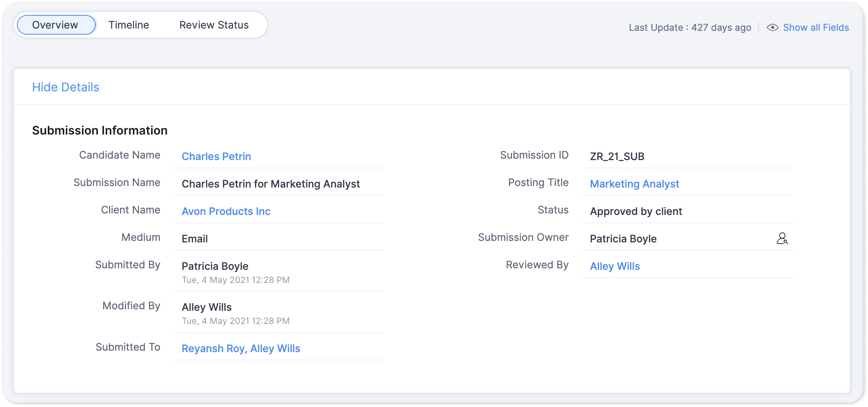Click the change owner user icon
The image size is (868, 407).
pyautogui.click(x=782, y=239)
